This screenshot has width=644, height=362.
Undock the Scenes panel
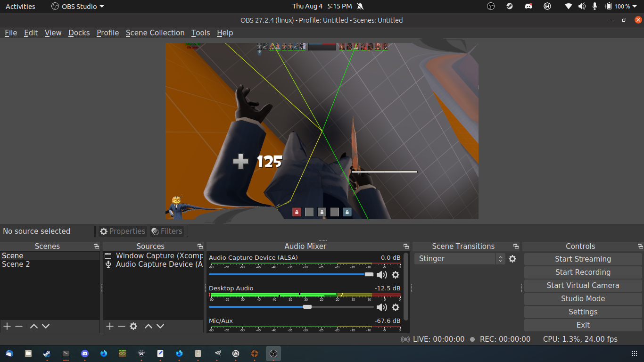coord(96,247)
